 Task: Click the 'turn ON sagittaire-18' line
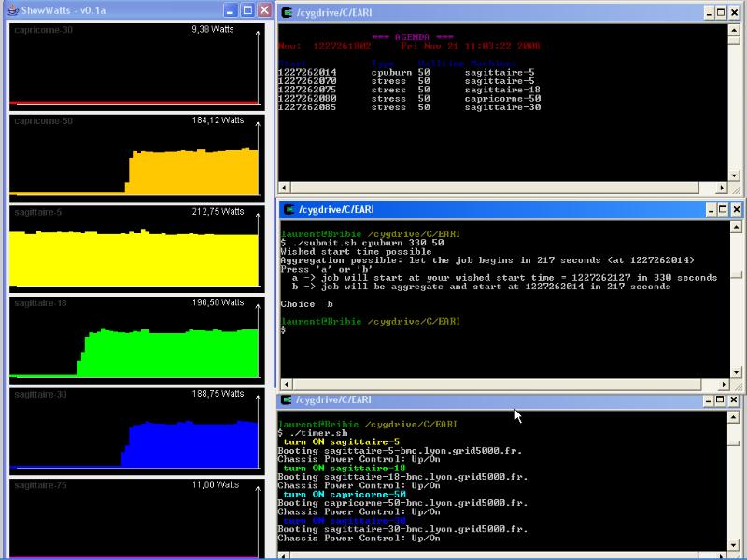[x=344, y=469]
